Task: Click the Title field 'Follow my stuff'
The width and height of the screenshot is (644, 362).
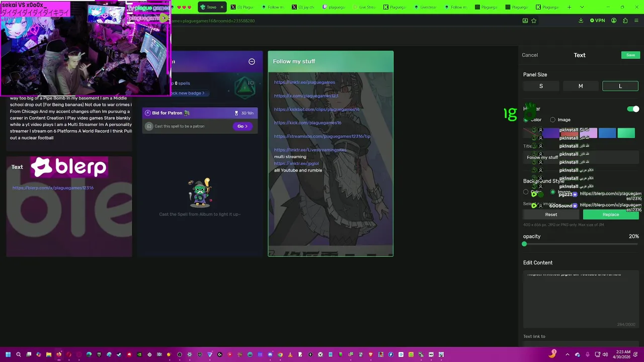Action: (x=581, y=157)
